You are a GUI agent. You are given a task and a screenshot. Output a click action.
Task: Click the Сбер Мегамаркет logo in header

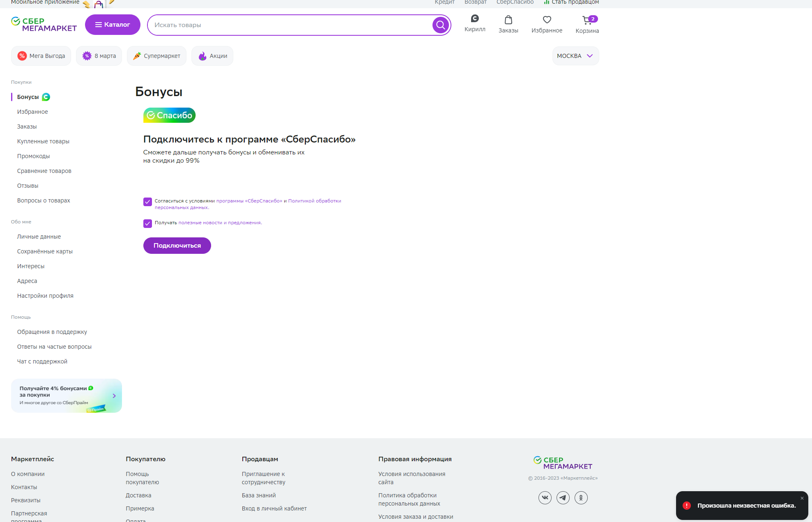coord(44,25)
